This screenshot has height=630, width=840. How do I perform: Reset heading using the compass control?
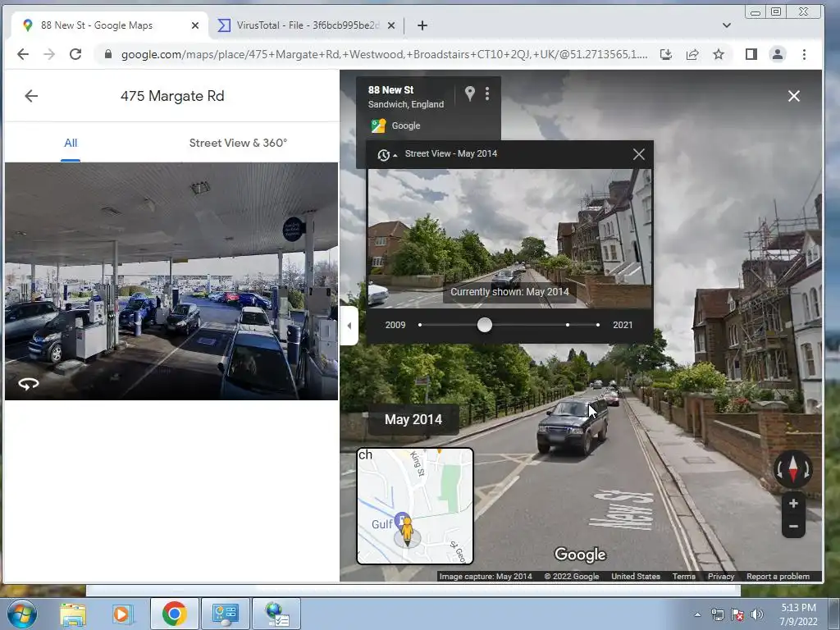[793, 469]
